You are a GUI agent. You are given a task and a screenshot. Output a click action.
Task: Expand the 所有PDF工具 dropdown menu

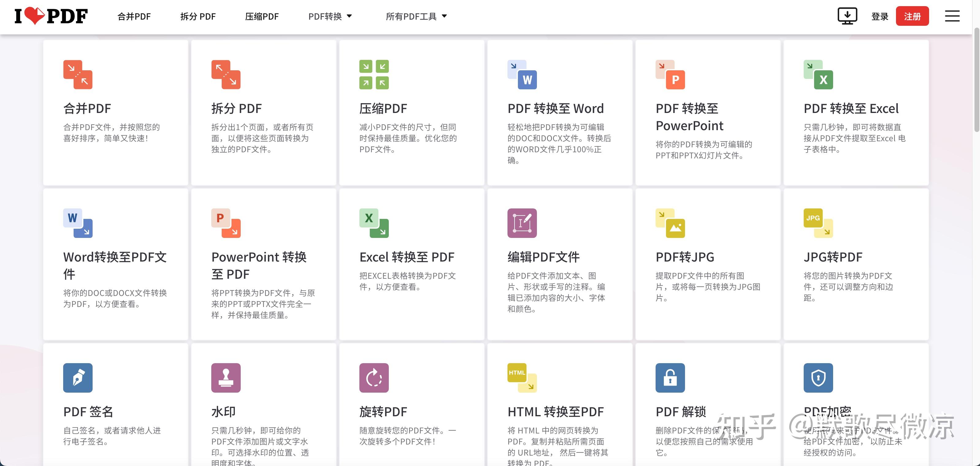click(416, 16)
